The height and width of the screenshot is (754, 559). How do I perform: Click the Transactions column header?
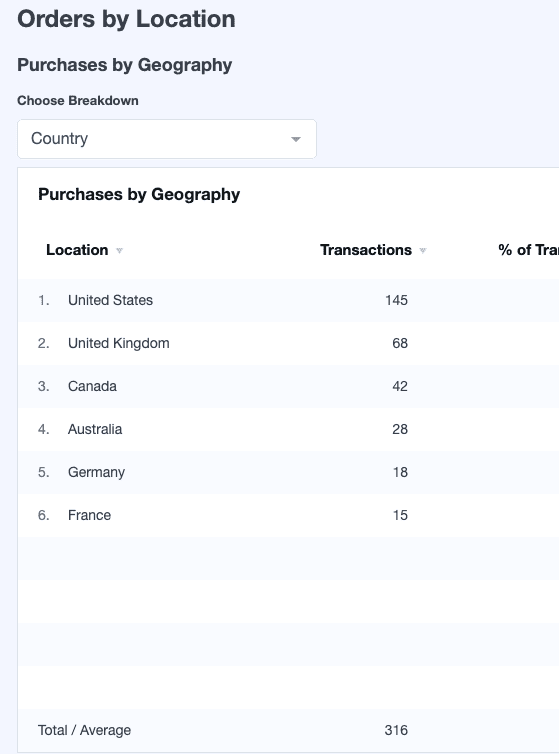(366, 250)
